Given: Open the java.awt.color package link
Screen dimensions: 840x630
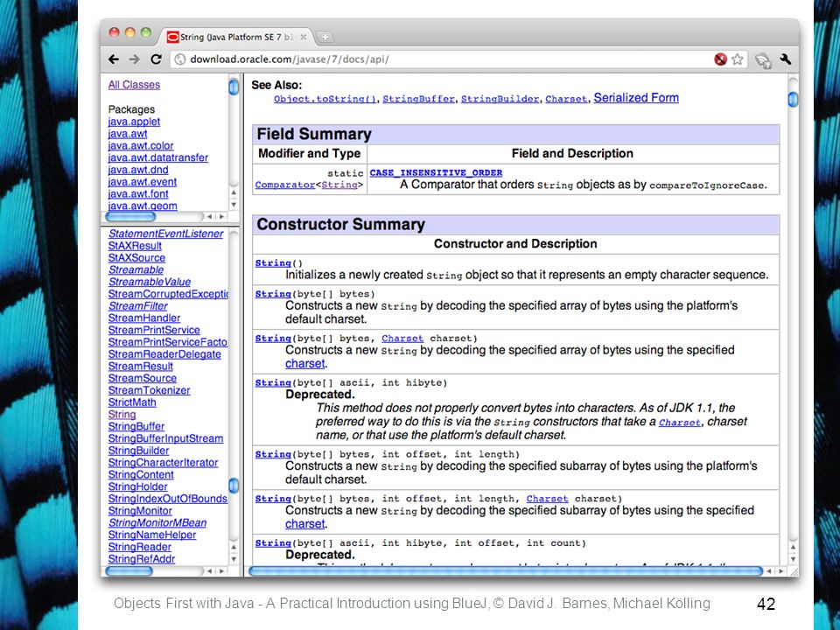Looking at the screenshot, I should point(141,146).
